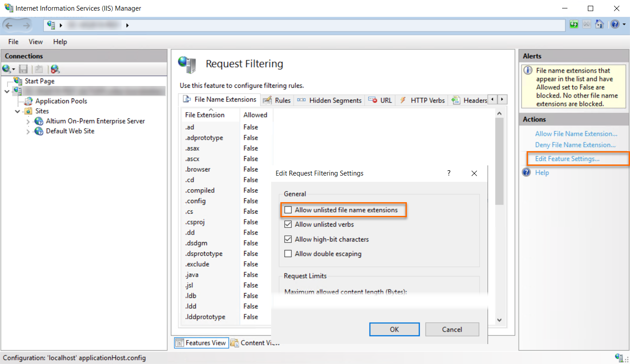Select the Start Page tree item
Image resolution: width=630 pixels, height=364 pixels.
39,81
